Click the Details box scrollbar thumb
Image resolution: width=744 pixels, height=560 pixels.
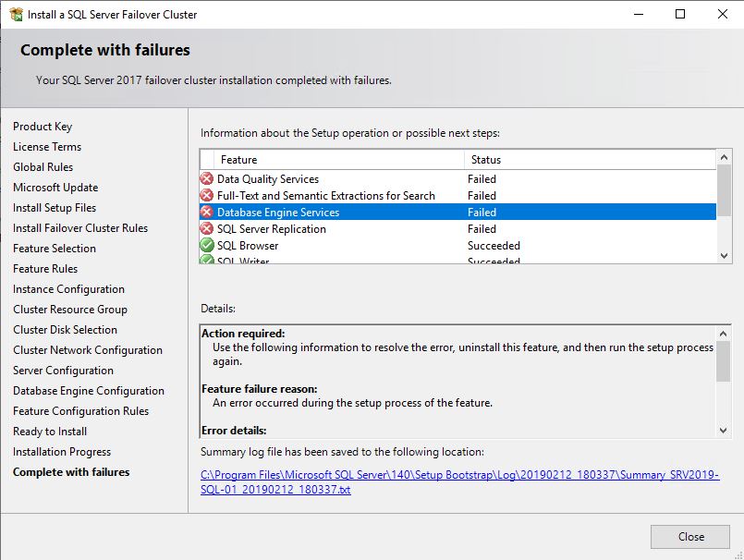click(x=723, y=361)
